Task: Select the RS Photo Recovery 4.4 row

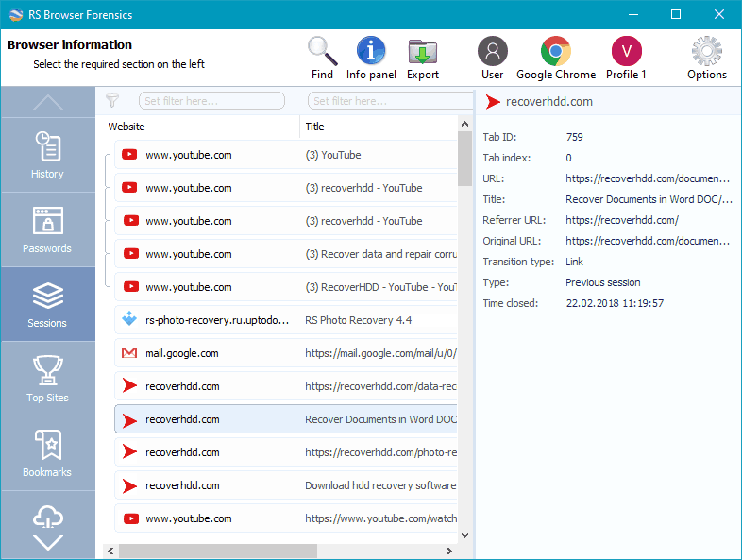Action: tap(283, 320)
